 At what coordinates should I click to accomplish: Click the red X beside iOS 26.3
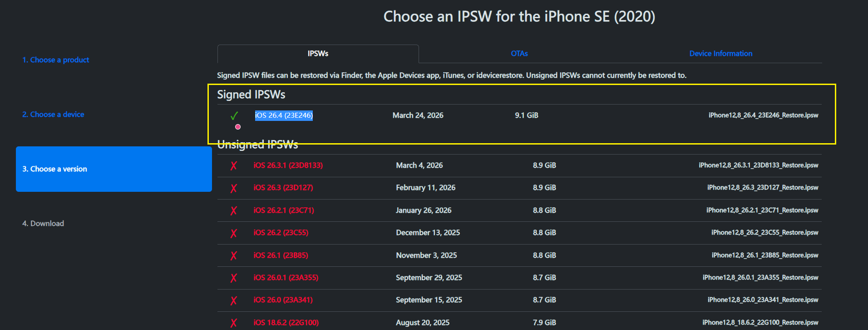233,188
